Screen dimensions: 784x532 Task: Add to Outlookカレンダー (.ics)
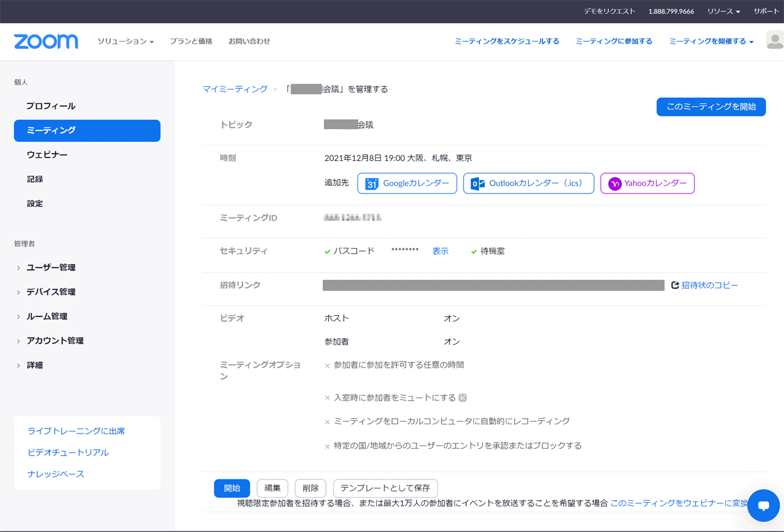[x=529, y=184]
